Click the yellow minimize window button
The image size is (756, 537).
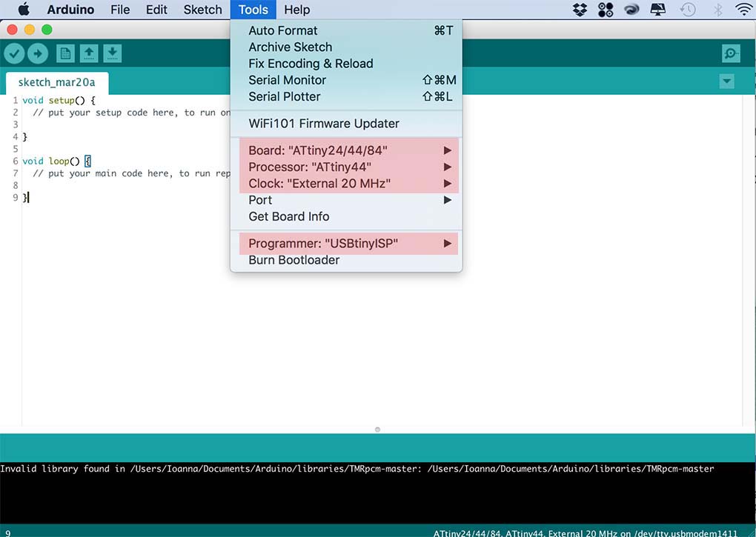click(30, 30)
